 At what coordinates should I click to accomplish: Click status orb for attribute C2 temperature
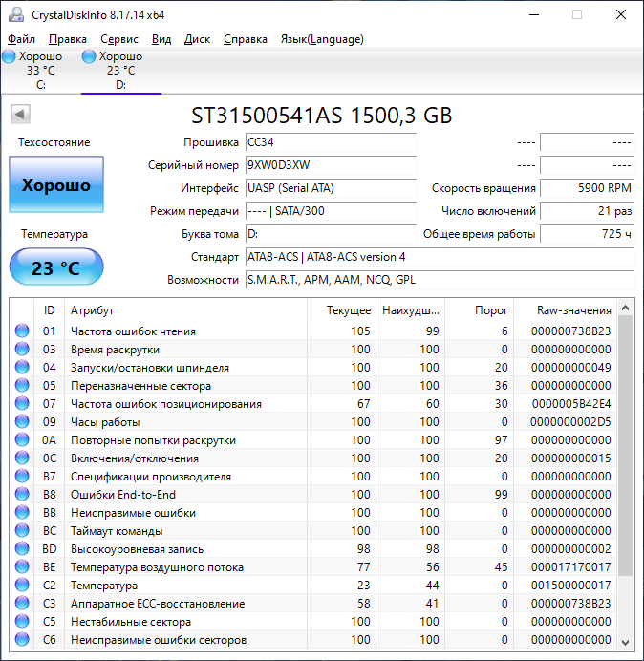tap(21, 586)
